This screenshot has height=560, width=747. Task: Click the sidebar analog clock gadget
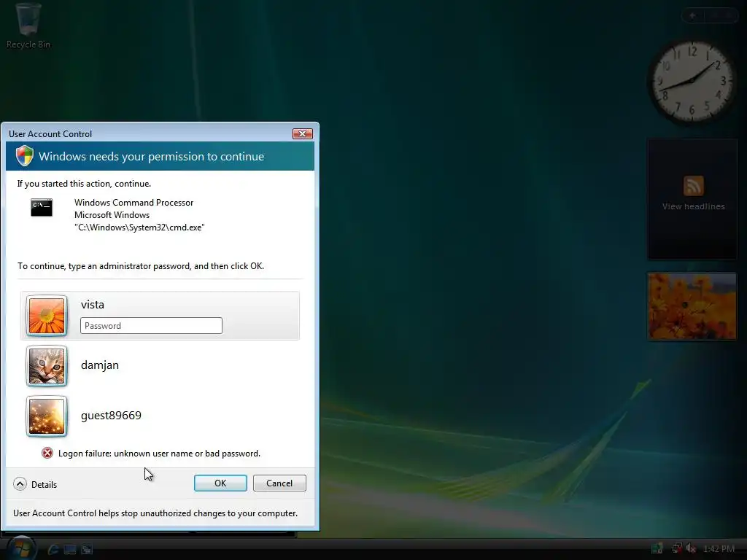(x=692, y=82)
